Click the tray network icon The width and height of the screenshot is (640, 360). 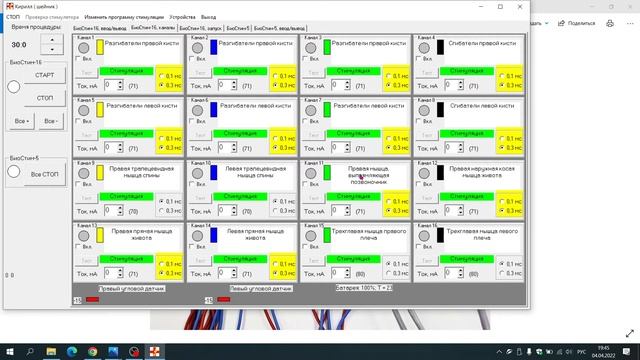point(559,351)
